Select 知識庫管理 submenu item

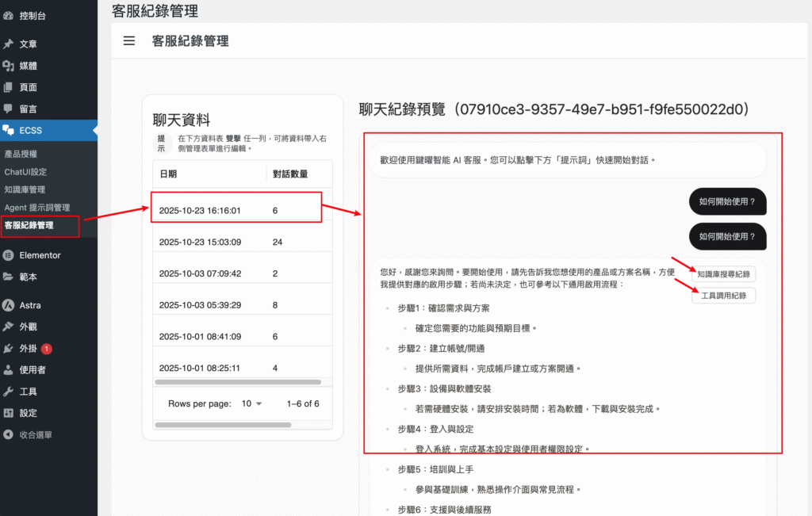click(x=25, y=189)
